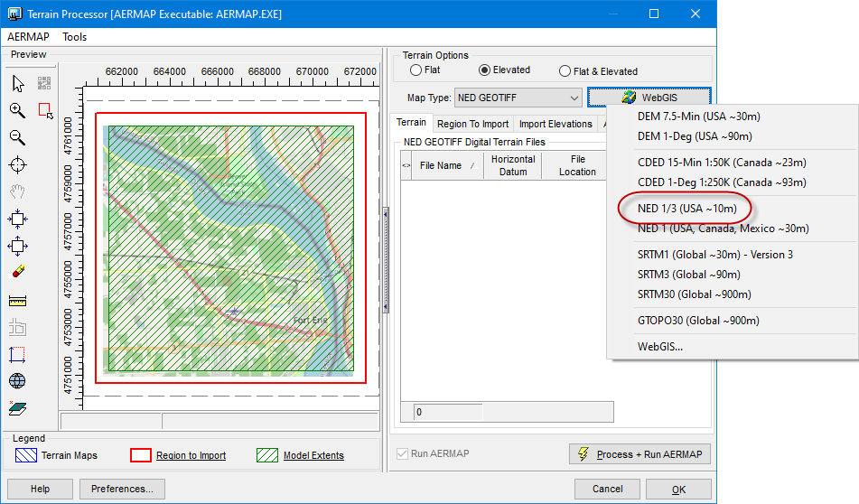The image size is (859, 504).
Task: Click the panel splitter collapse handle
Action: coord(385,259)
